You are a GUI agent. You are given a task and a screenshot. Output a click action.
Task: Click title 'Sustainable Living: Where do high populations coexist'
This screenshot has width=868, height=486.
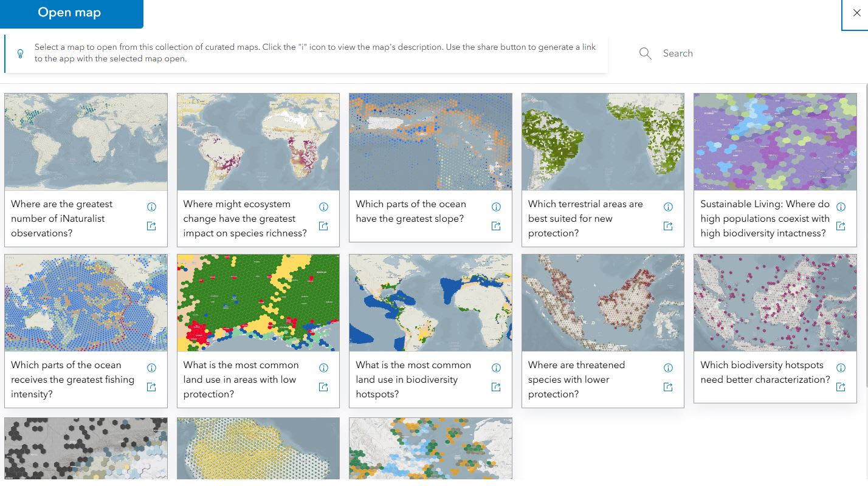(765, 219)
